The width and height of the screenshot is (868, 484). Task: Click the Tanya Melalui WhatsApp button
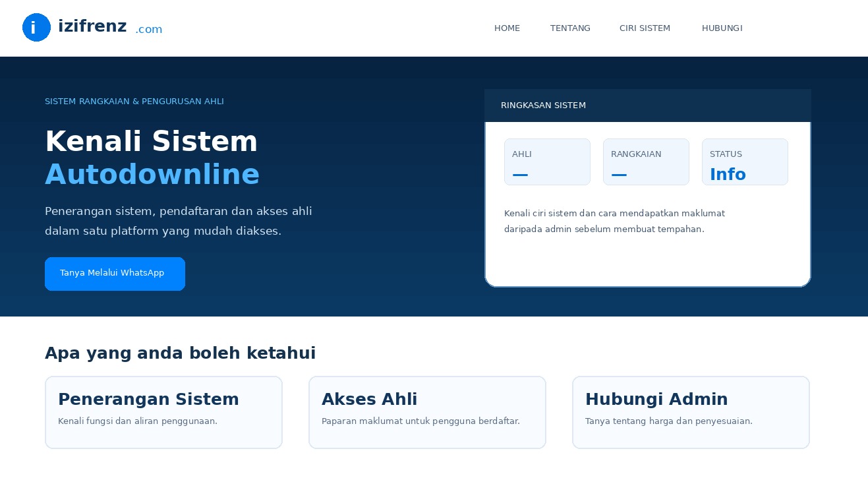coord(115,274)
